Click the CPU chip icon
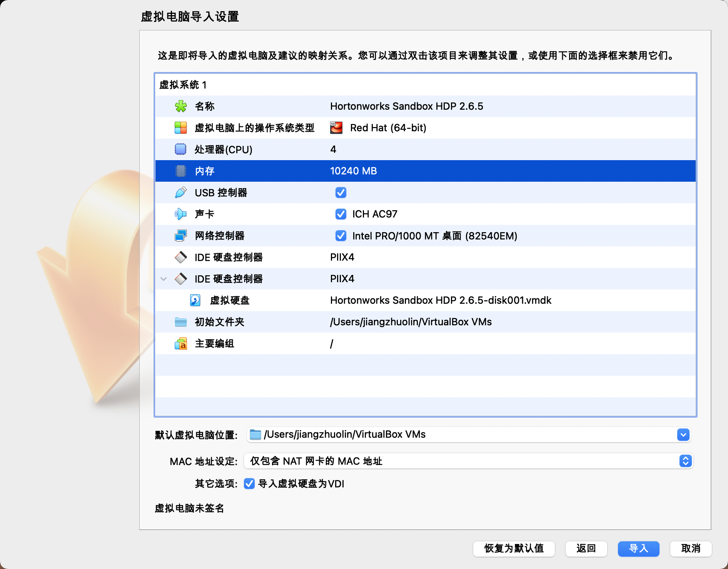 coord(180,149)
